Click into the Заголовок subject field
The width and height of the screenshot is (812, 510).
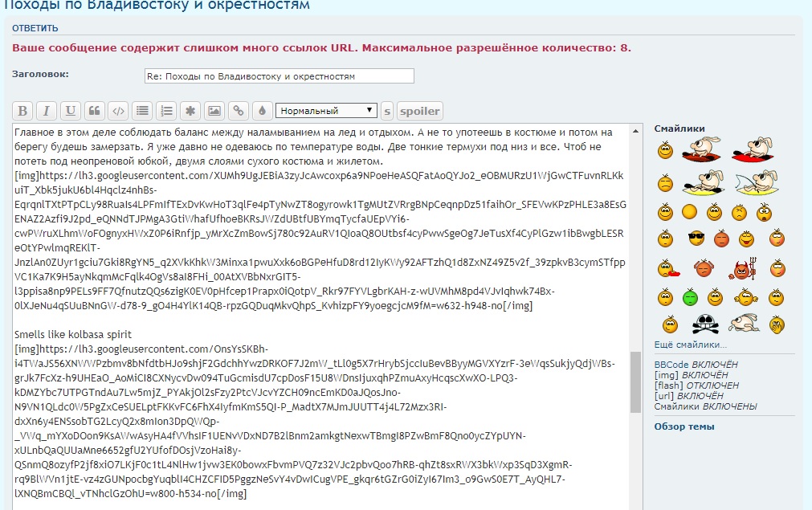click(279, 76)
